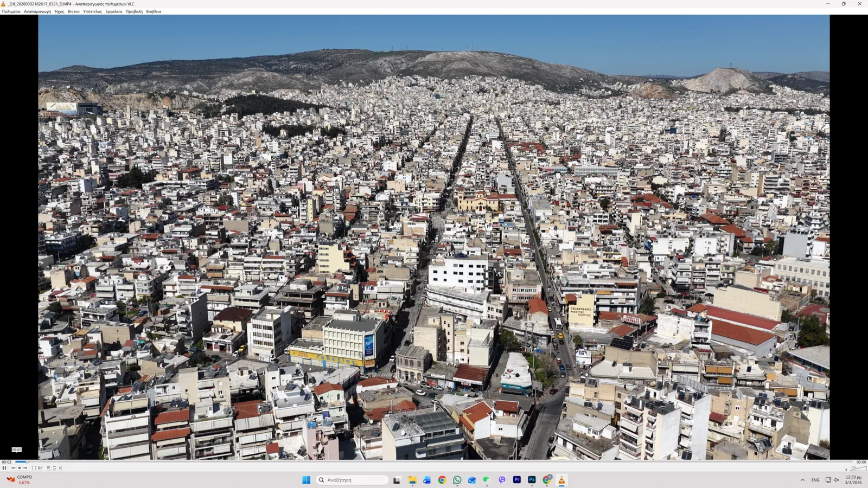Toggle fullscreen video mode
868x488 pixels.
[x=34, y=468]
